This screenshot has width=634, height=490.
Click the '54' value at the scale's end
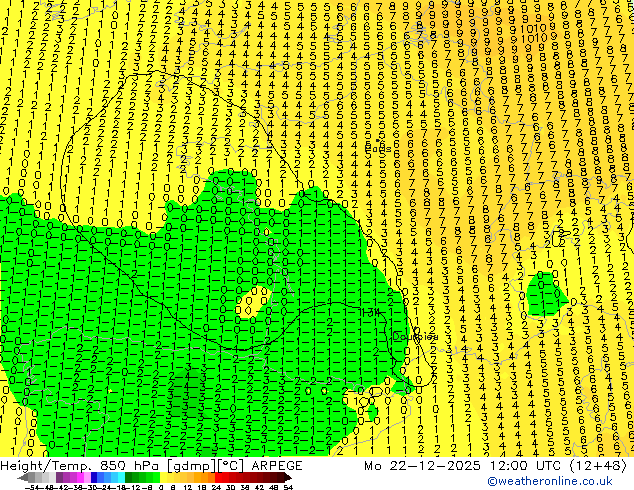click(x=287, y=487)
